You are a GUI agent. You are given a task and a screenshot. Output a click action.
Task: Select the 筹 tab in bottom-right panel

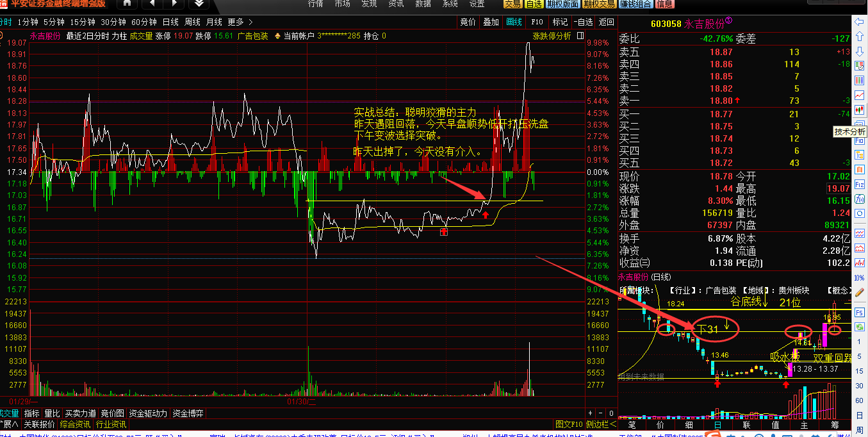click(835, 425)
